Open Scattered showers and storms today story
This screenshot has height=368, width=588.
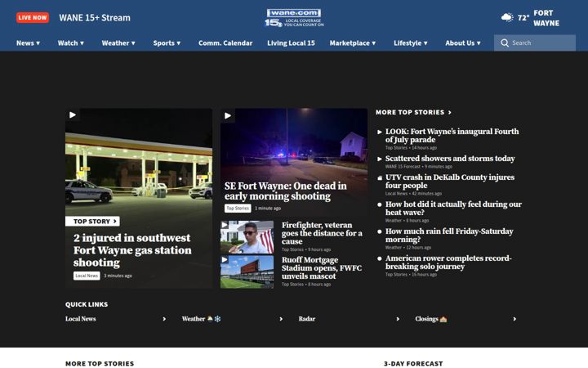450,159
